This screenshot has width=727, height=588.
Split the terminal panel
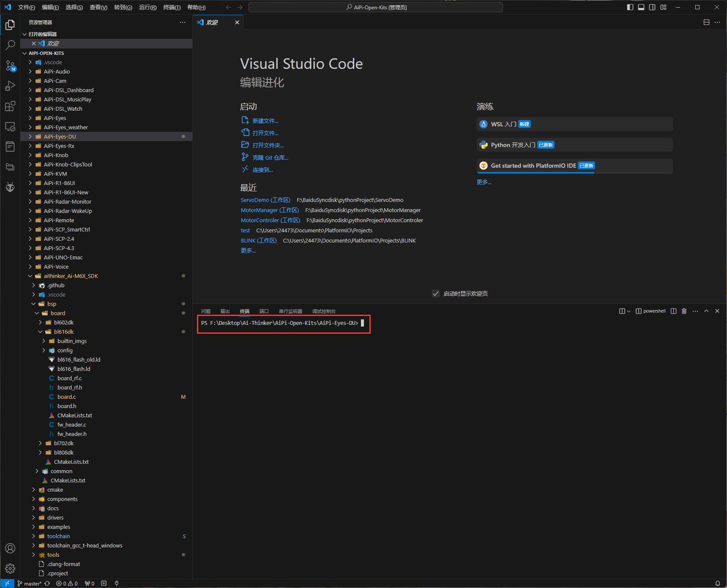point(674,311)
